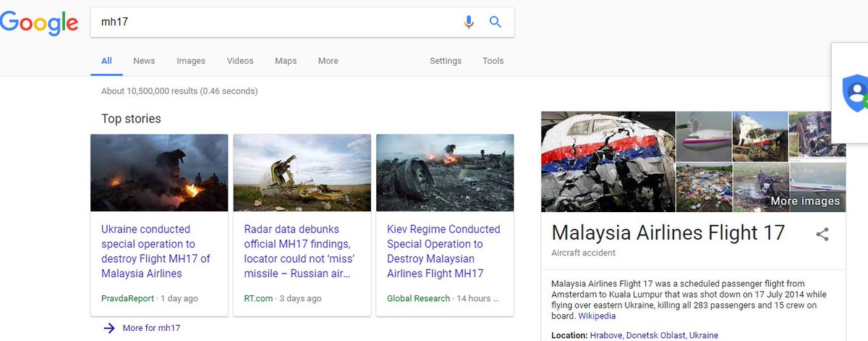Select the All results tab
This screenshot has height=341, width=868.
[106, 61]
